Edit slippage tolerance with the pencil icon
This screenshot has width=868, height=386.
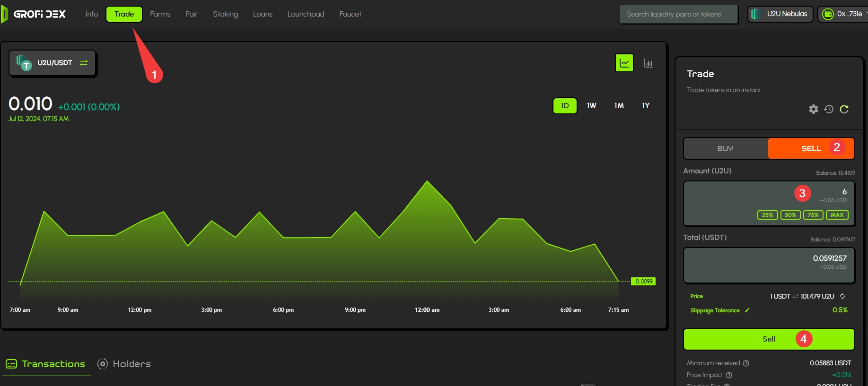click(747, 310)
